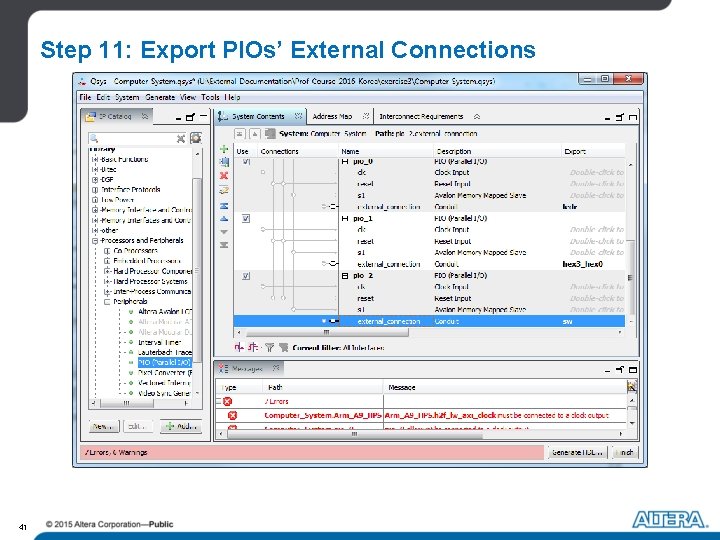Click inside the IP Catalog search field
This screenshot has height=540, width=720.
[132, 138]
